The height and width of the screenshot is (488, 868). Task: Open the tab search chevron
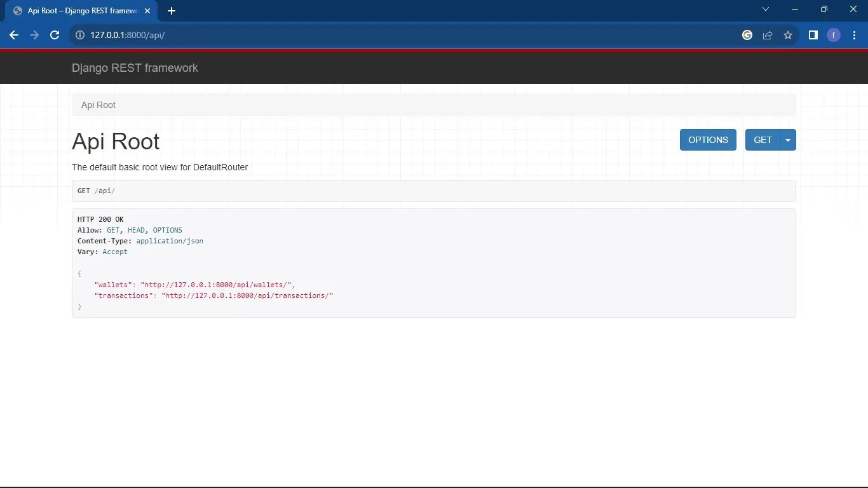765,9
